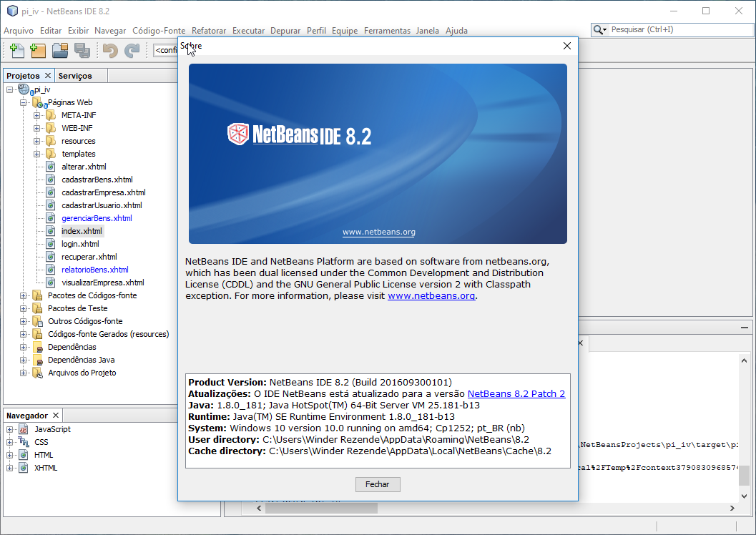Click the index.xhtml file icon
The width and height of the screenshot is (756, 535).
click(51, 231)
